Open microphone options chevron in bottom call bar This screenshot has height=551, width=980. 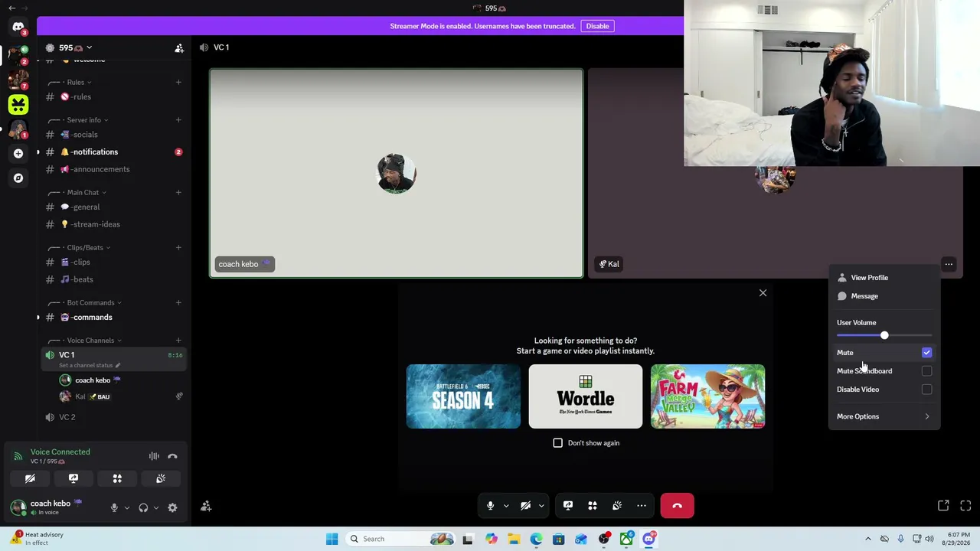click(506, 506)
